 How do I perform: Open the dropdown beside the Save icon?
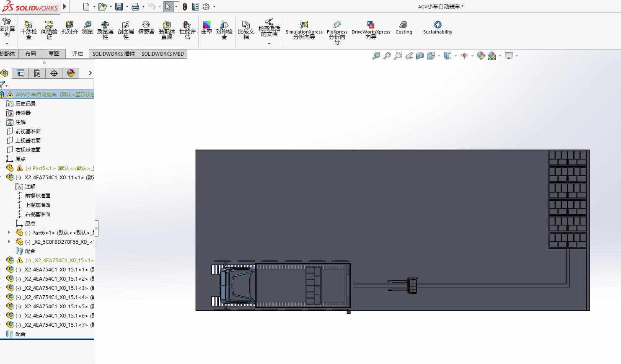coord(127,7)
